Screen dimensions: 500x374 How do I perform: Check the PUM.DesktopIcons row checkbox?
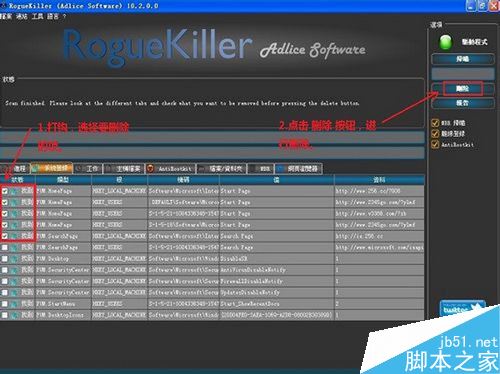5,315
